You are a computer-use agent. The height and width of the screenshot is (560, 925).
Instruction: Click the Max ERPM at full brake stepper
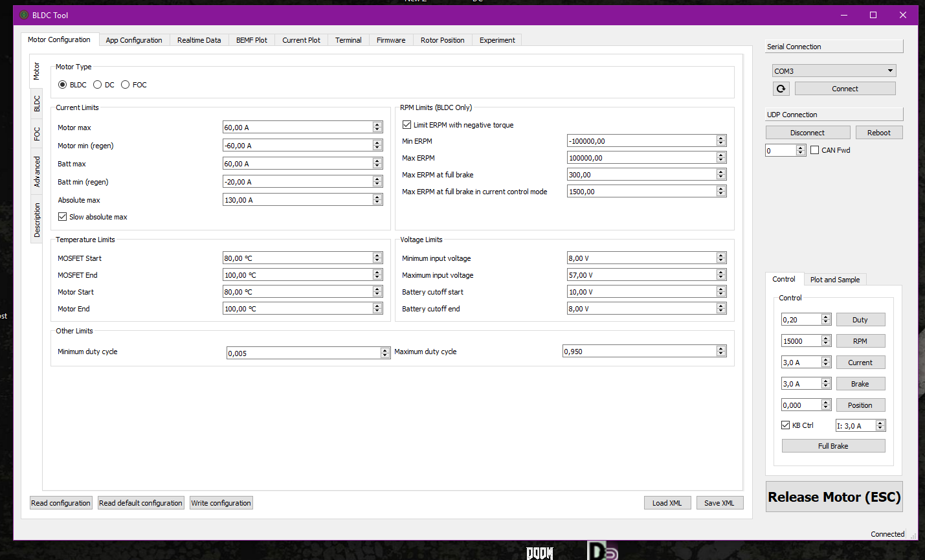[x=721, y=174]
